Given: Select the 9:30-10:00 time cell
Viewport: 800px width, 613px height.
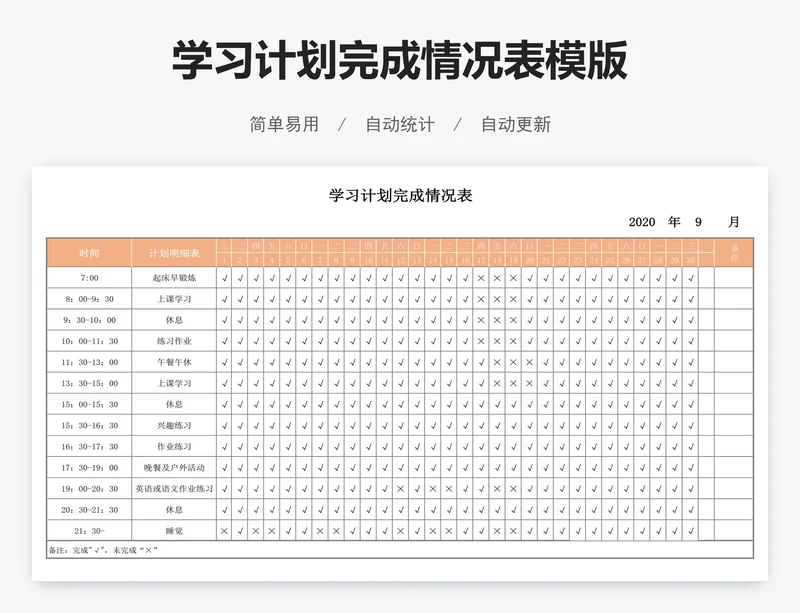Looking at the screenshot, I should (89, 320).
